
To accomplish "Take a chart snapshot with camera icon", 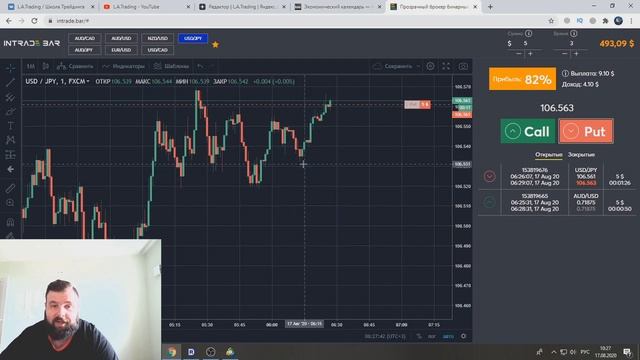I will [x=463, y=66].
